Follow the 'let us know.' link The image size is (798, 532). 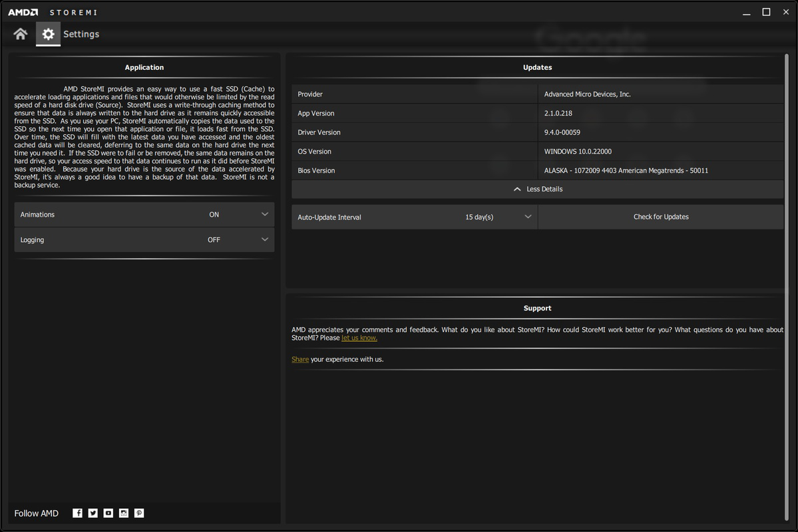359,338
